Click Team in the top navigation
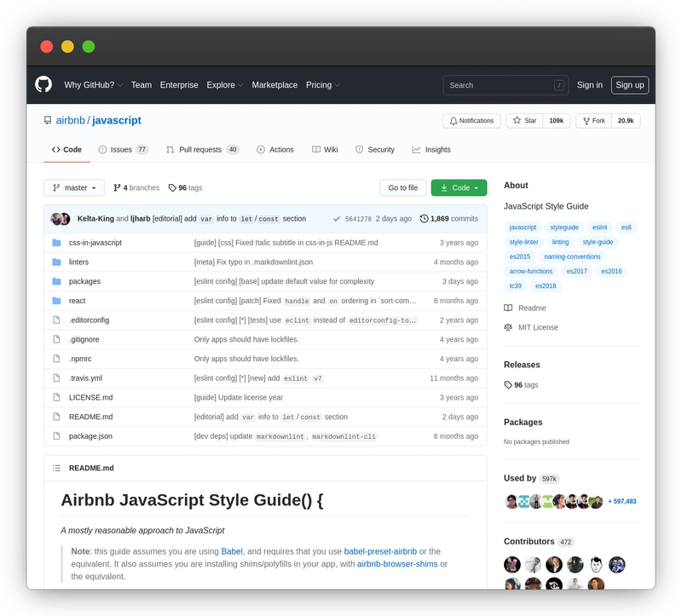682x616 pixels. (x=142, y=84)
